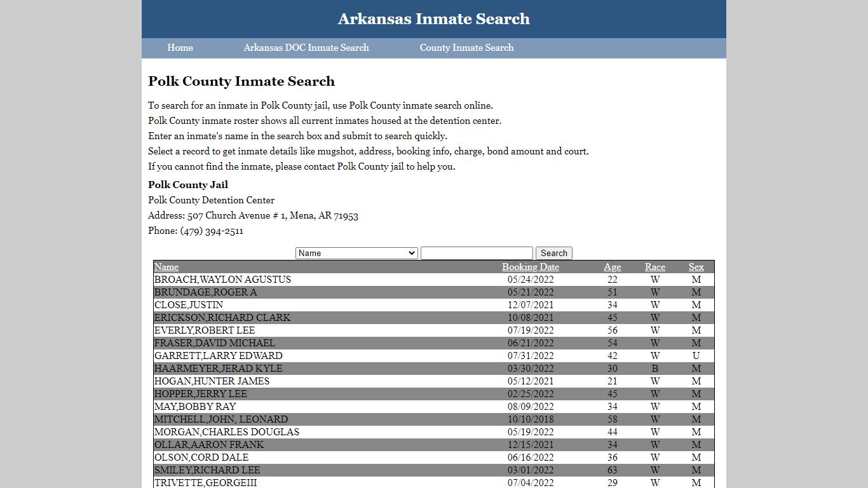Click booking date 06/21/2022
The image size is (868, 488).
click(x=531, y=343)
